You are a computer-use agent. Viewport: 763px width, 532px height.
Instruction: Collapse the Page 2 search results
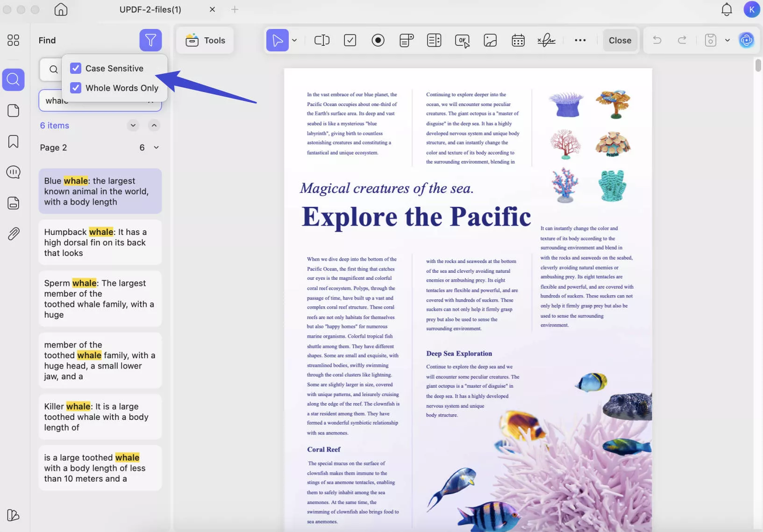[157, 147]
